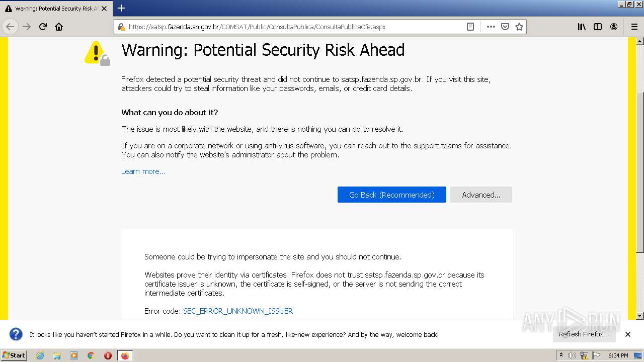
Task: Save page to Pocket
Action: [x=505, y=27]
